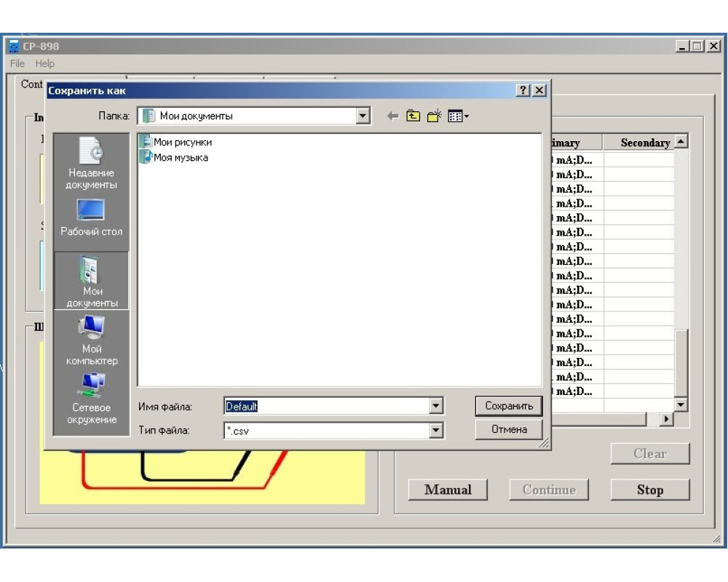This screenshot has height=582, width=728.
Task: Open the File menu
Action: click(x=17, y=64)
